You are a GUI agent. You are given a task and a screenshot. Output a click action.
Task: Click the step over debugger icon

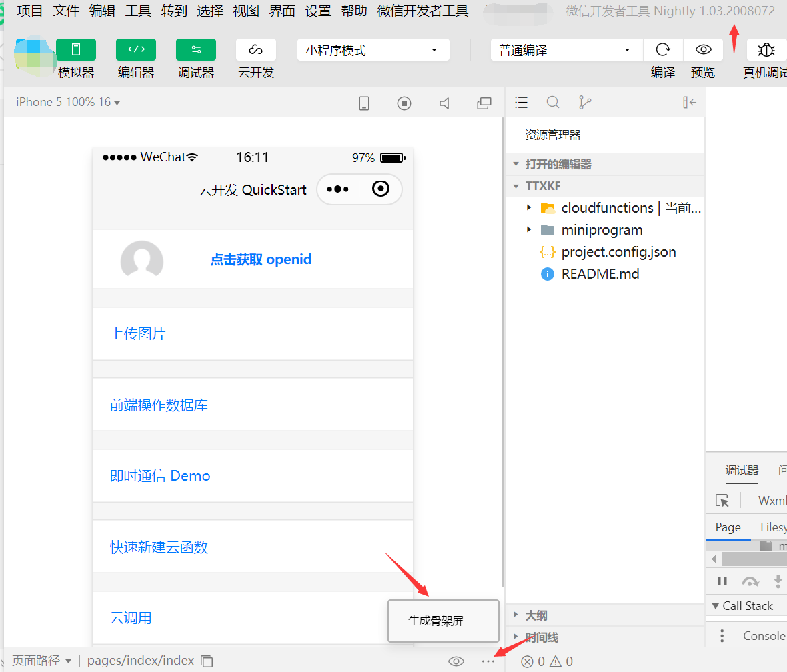[750, 581]
